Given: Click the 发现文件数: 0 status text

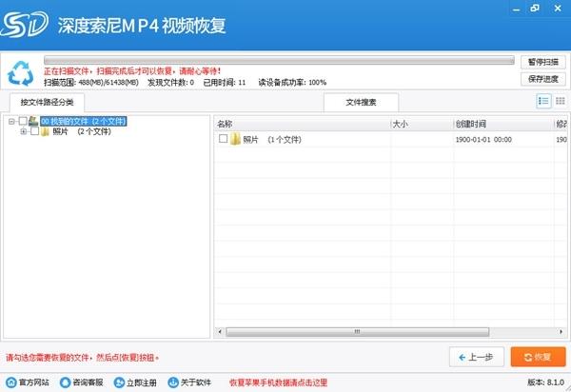Looking at the screenshot, I should pos(170,83).
